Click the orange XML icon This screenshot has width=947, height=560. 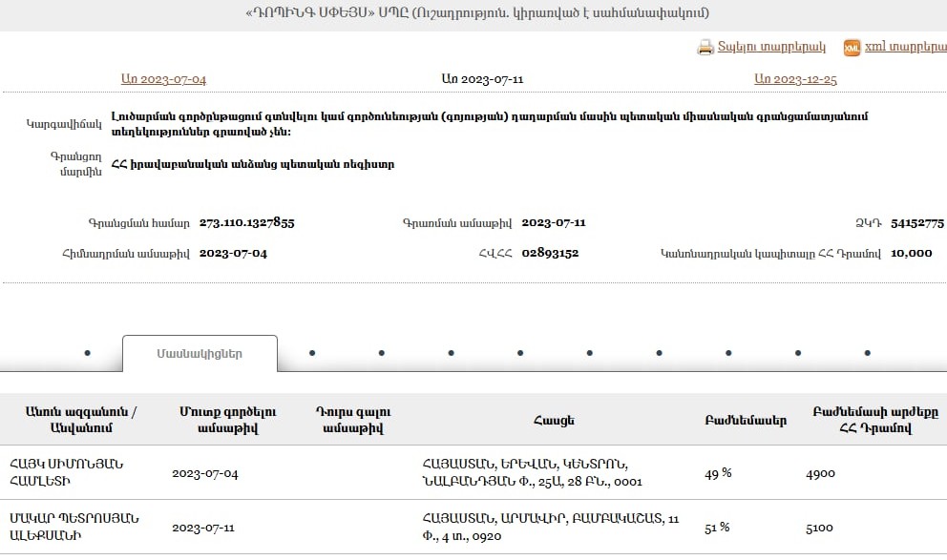852,48
